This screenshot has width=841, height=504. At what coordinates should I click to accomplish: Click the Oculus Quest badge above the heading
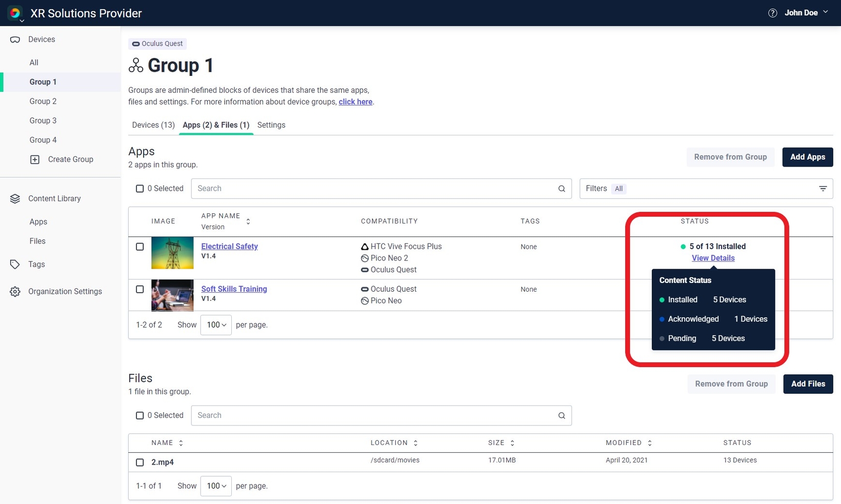click(x=157, y=44)
